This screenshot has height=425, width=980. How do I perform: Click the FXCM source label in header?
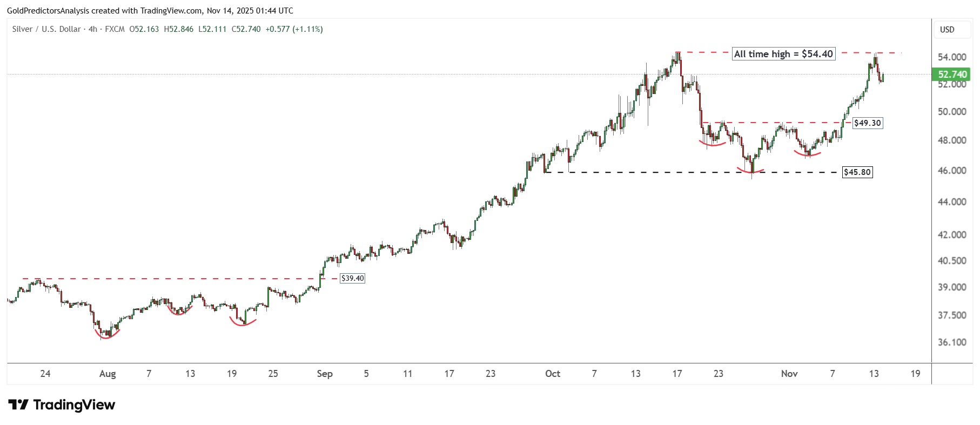point(115,29)
